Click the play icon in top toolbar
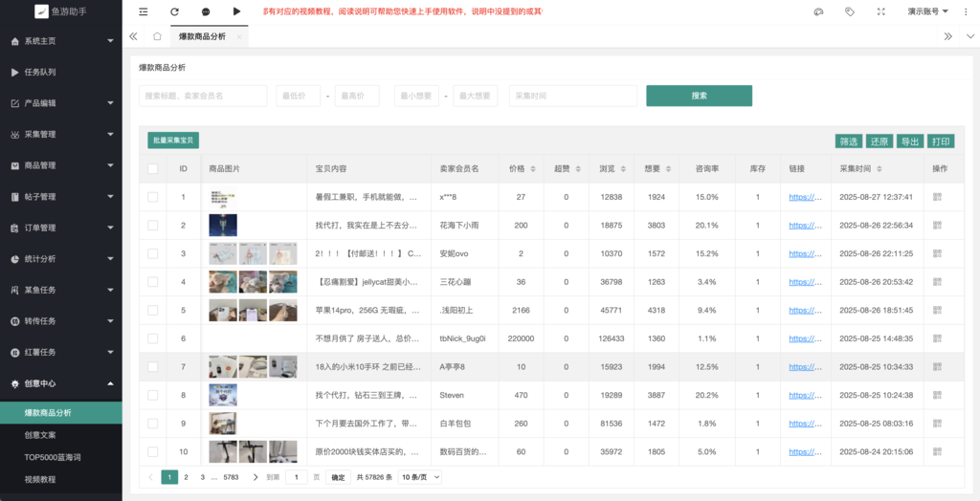This screenshot has width=980, height=501. [236, 11]
